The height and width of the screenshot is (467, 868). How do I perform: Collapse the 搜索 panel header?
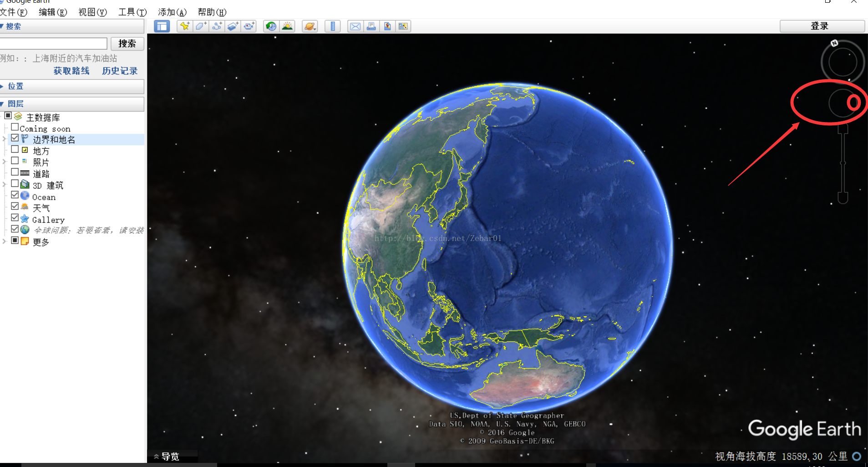72,26
